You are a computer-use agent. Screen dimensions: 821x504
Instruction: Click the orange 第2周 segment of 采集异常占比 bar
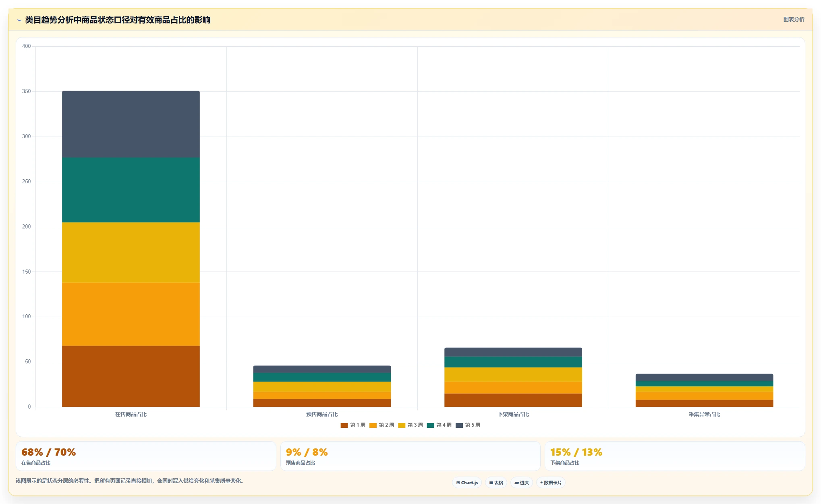coord(705,396)
